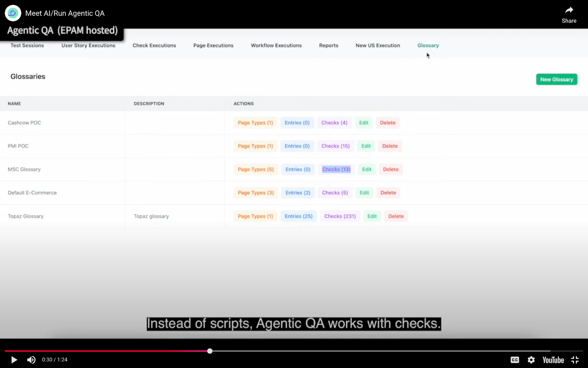Click the New Glossary button
The image size is (588, 368).
pos(556,79)
